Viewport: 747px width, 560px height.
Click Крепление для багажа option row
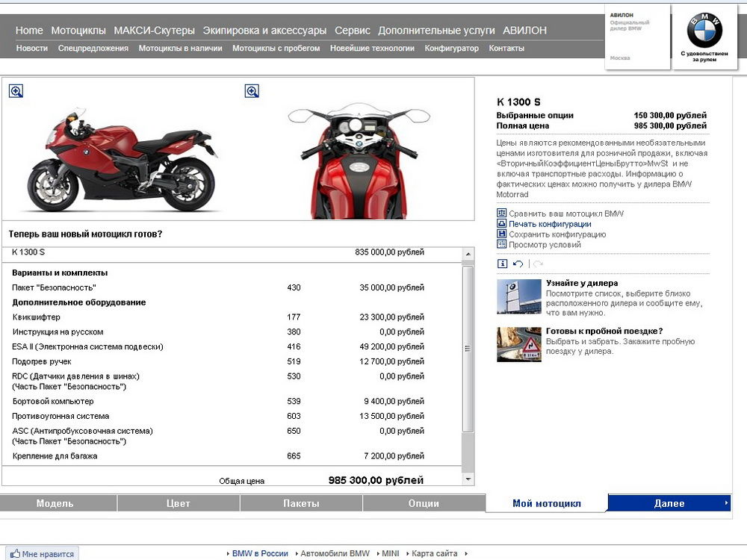coord(218,456)
